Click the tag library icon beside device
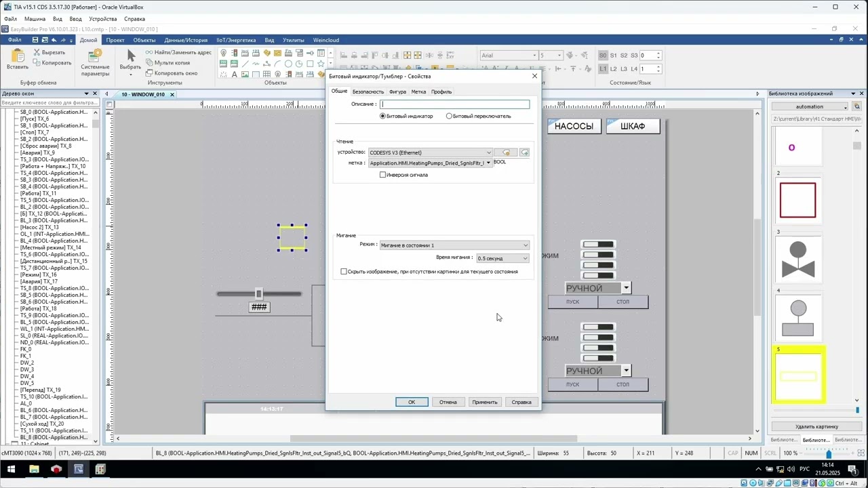 (505, 152)
